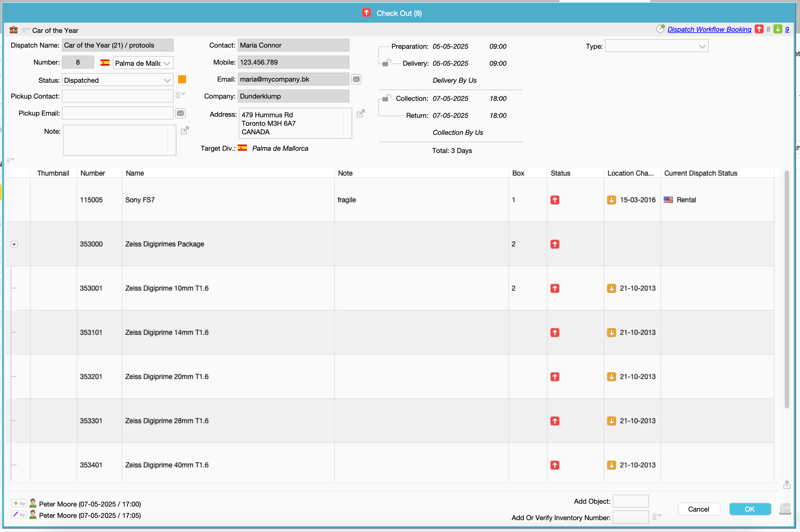Click the orange location icon in Zeiss Digiprime 10mm row

point(611,288)
